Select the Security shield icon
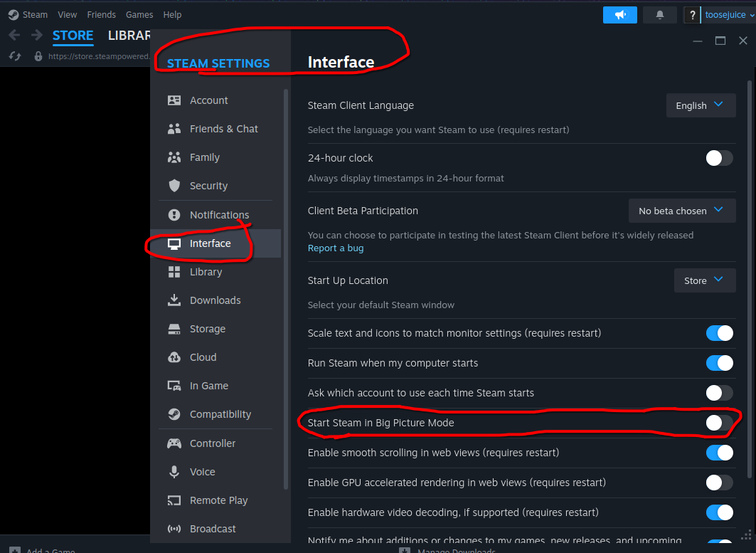Viewport: 756px width, 553px height. coord(174,186)
